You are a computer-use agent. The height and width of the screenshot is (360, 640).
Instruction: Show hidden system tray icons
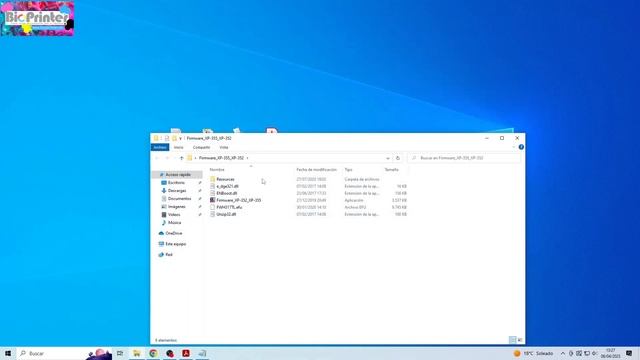562,353
